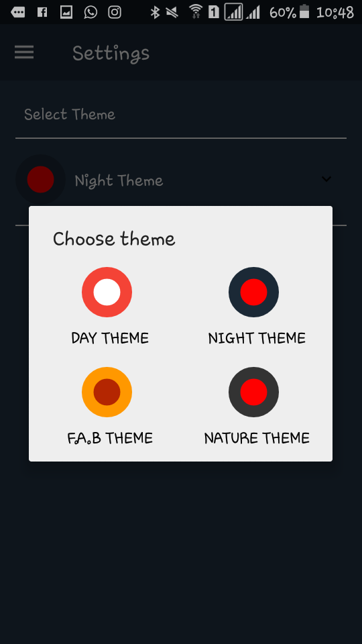
Task: Click the Settings title in header
Action: click(x=111, y=54)
